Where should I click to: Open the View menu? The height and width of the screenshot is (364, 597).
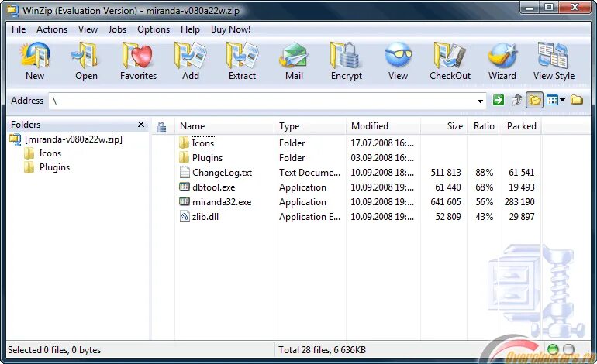pyautogui.click(x=88, y=29)
